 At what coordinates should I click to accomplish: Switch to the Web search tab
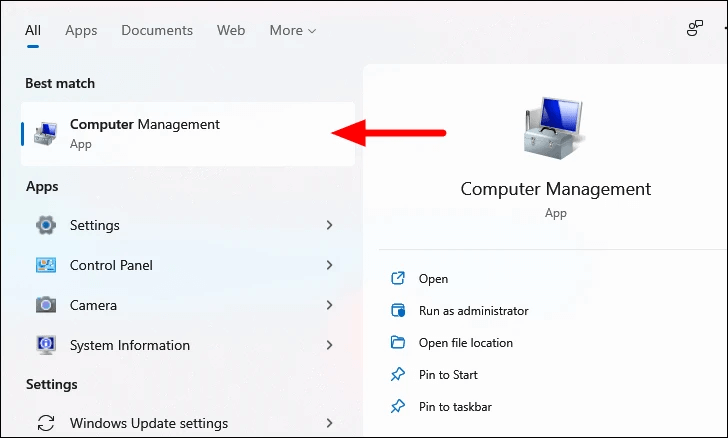coord(231,31)
